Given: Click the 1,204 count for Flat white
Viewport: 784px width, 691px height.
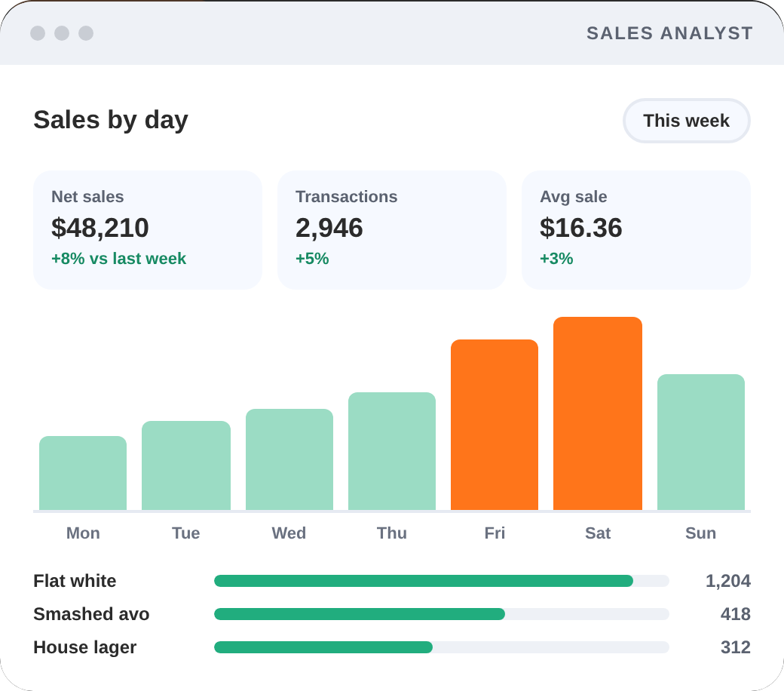Looking at the screenshot, I should coord(728,581).
